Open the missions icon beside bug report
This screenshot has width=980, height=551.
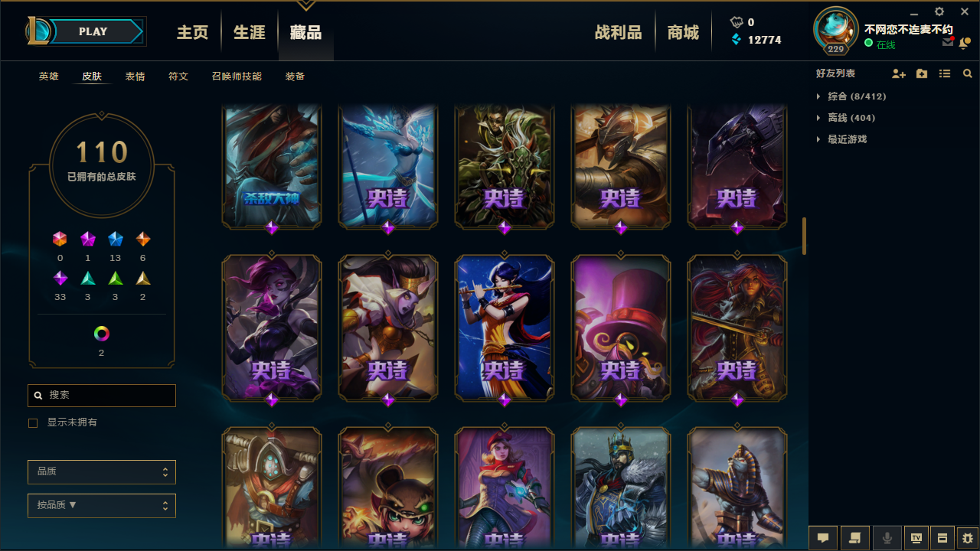click(x=943, y=538)
